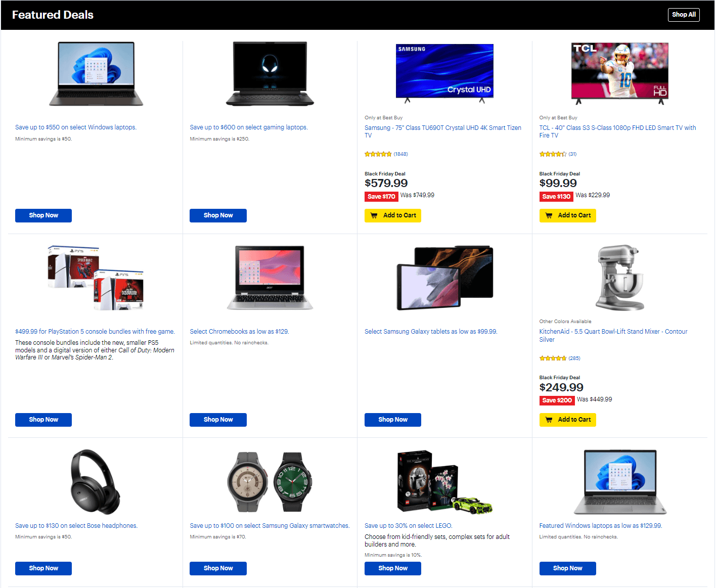Screen dimensions: 716x588
Task: Open 'Select Chromebooks as low as $129' link
Action: [x=239, y=332]
